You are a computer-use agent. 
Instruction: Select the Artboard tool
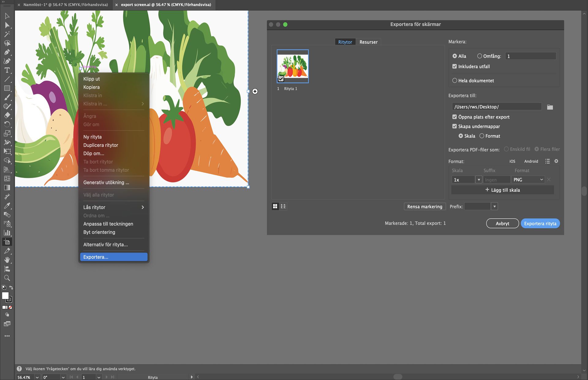point(7,242)
